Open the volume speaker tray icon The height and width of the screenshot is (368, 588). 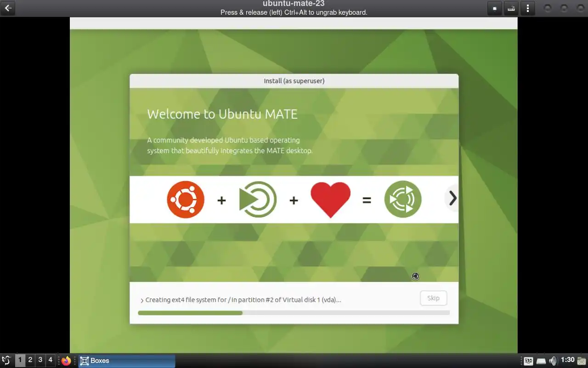[553, 361]
